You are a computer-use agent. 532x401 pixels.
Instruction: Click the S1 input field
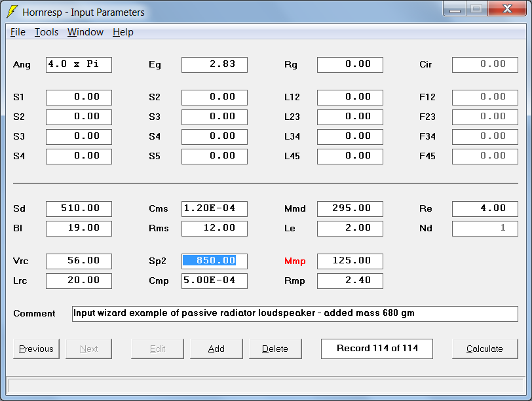[79, 98]
